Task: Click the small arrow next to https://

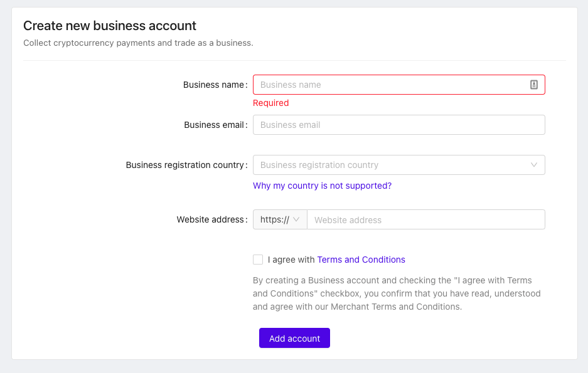Action: coord(297,219)
